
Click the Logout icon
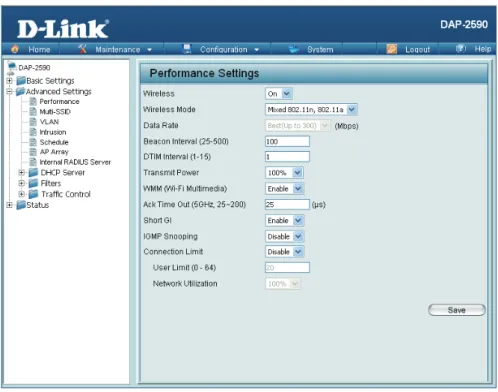[392, 49]
